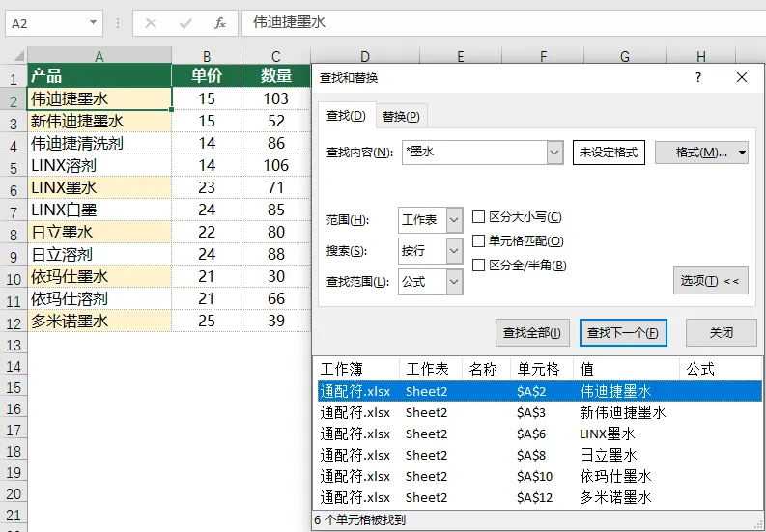Click the formula bar cancel X icon
Screen dimensions: 766x532
coord(151,23)
